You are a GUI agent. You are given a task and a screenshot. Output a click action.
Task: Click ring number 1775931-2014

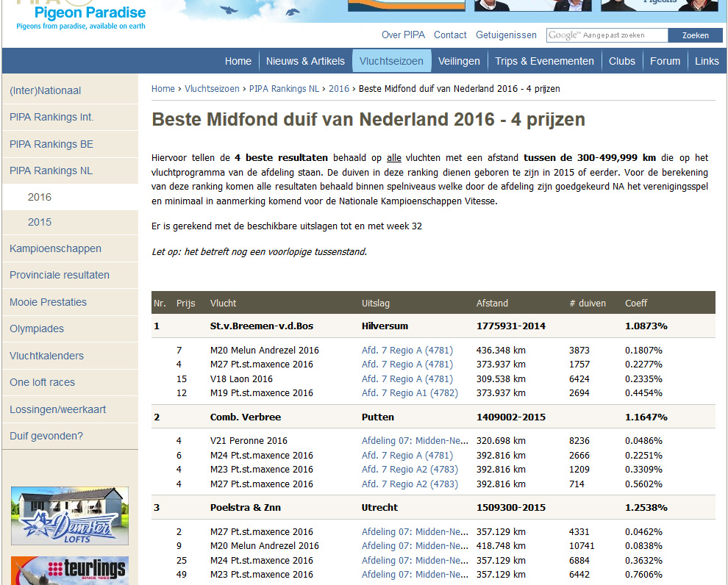[511, 326]
